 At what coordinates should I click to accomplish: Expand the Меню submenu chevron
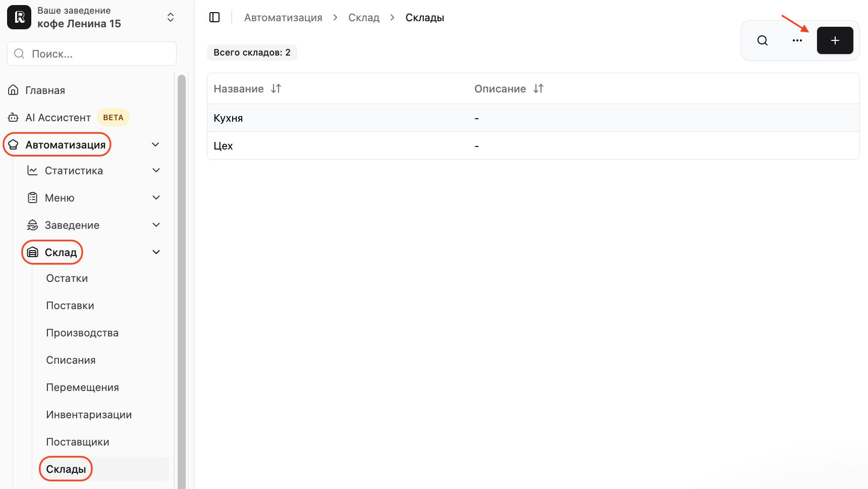coord(156,198)
